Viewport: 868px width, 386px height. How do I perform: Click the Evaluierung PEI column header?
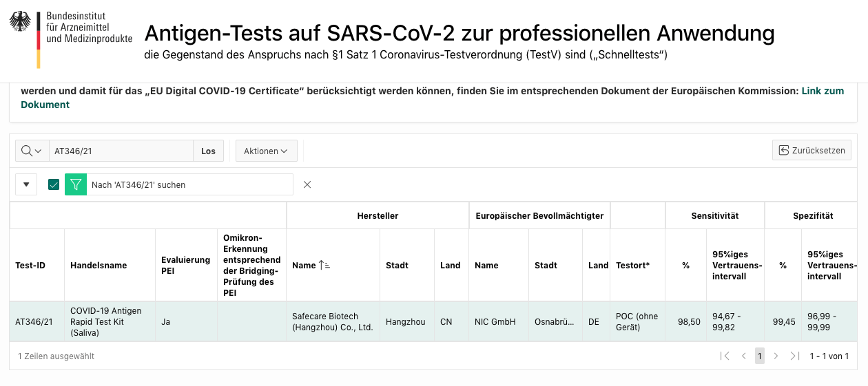pyautogui.click(x=185, y=265)
